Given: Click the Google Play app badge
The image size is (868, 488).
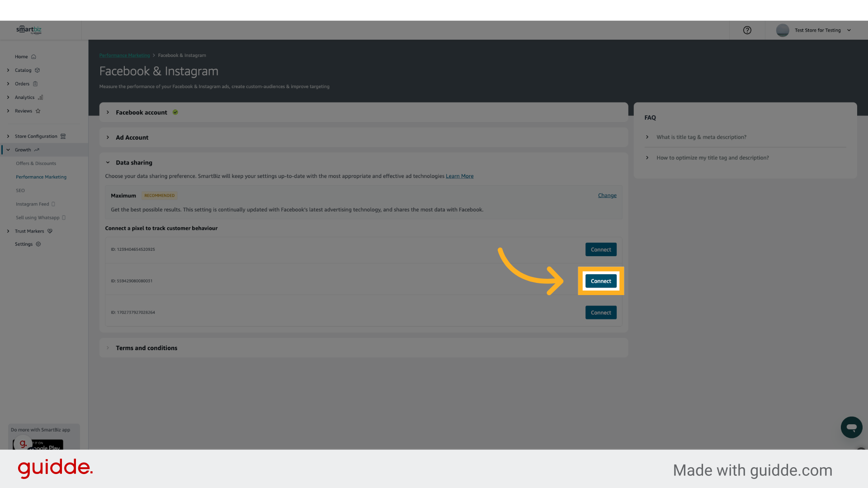Looking at the screenshot, I should pos(38,445).
